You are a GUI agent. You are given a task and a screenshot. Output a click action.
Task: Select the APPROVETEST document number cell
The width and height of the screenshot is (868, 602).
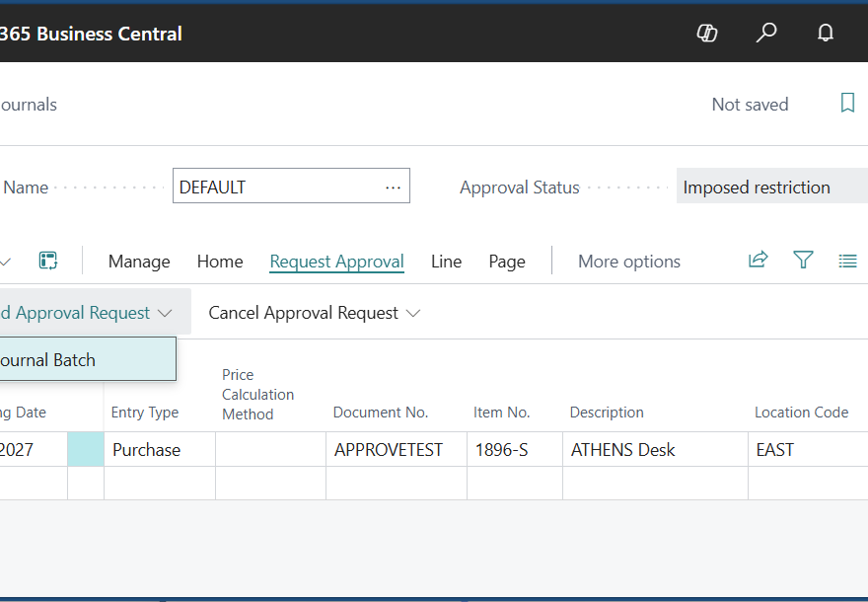[x=389, y=450]
